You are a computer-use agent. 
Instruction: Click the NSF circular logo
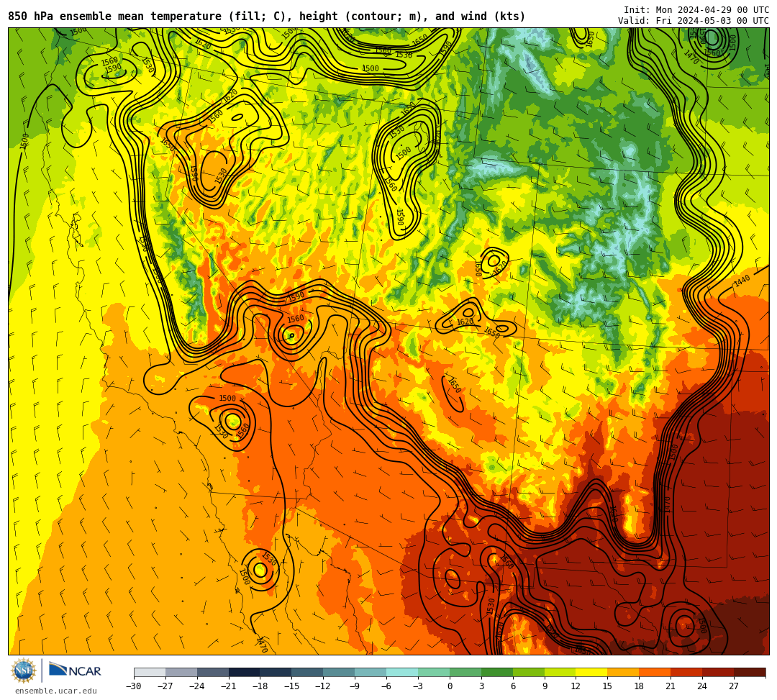click(x=24, y=671)
